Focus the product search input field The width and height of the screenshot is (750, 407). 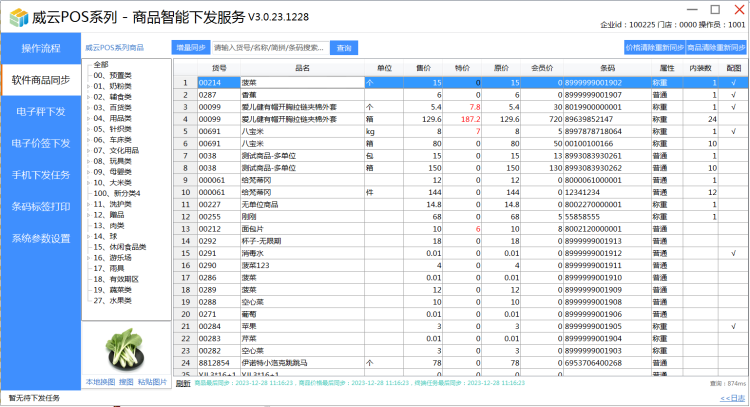pyautogui.click(x=270, y=47)
